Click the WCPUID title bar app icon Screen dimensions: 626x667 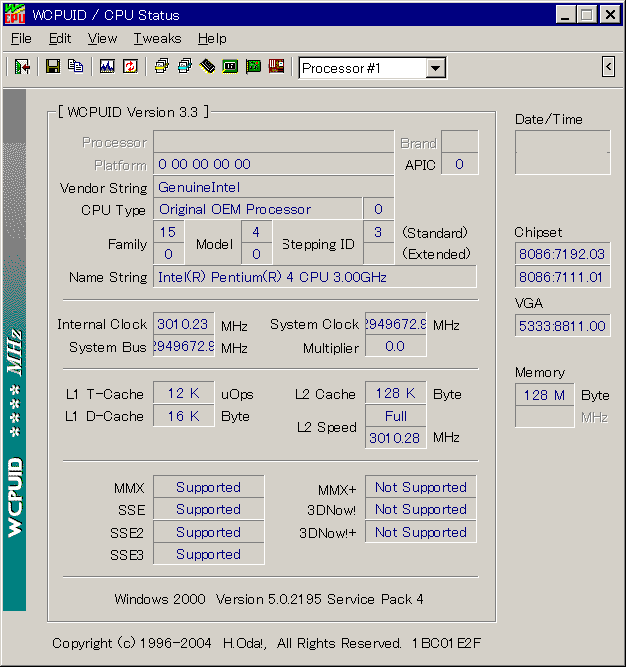point(15,14)
